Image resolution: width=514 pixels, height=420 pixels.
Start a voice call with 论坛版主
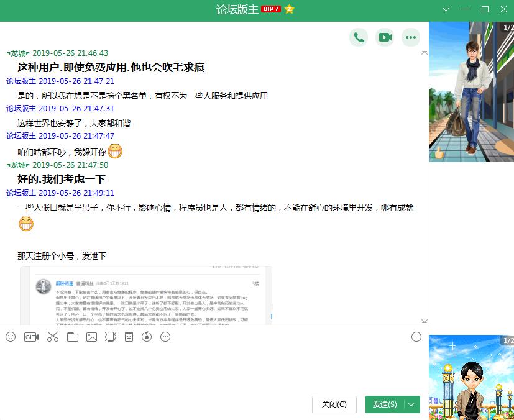coord(359,37)
